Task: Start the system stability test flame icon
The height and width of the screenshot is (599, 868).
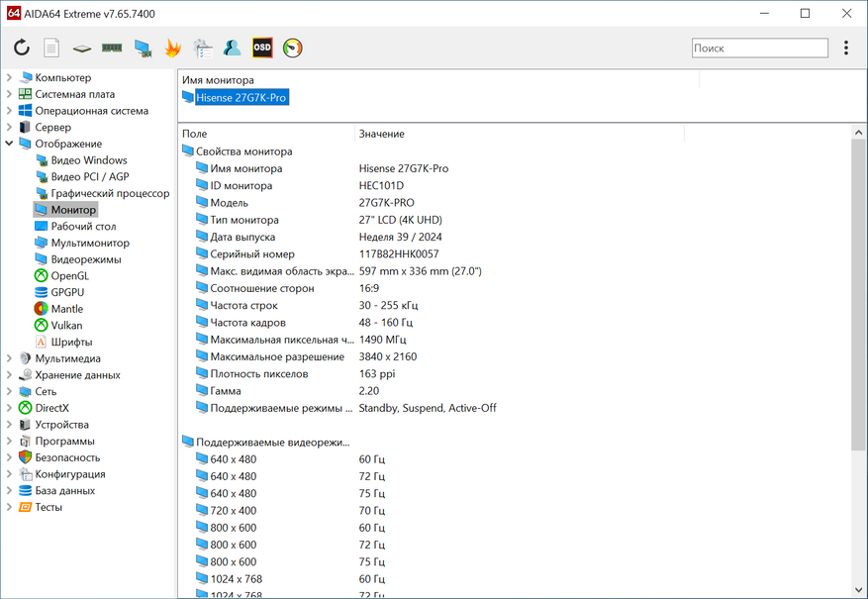Action: [173, 49]
